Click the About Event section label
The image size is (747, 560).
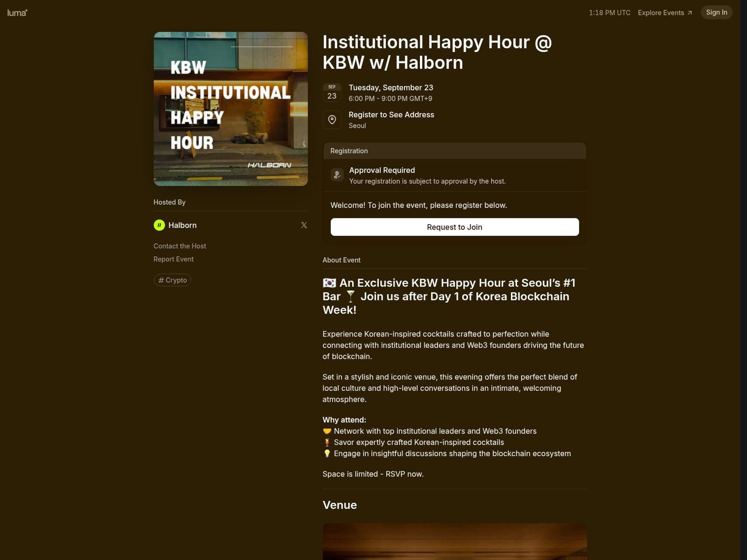pos(341,260)
